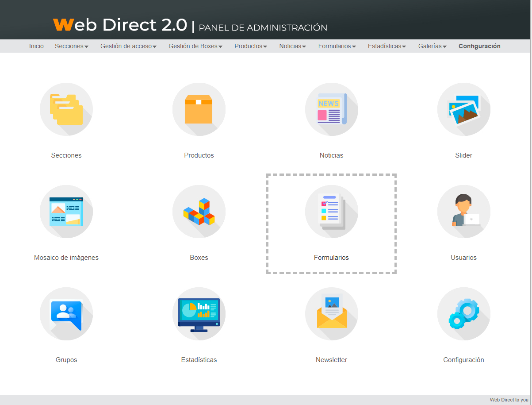Open the Gestión de Boxes dropdown
This screenshot has width=532, height=405.
point(195,46)
